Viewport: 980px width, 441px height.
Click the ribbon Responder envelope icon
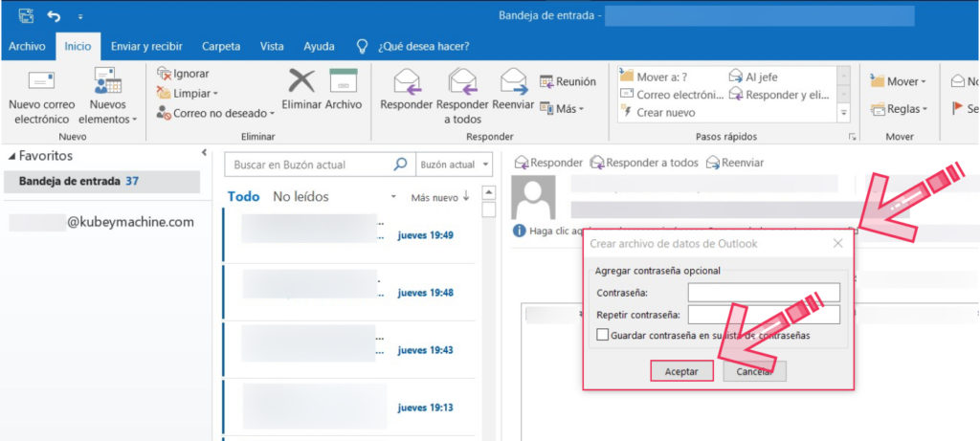tap(406, 81)
